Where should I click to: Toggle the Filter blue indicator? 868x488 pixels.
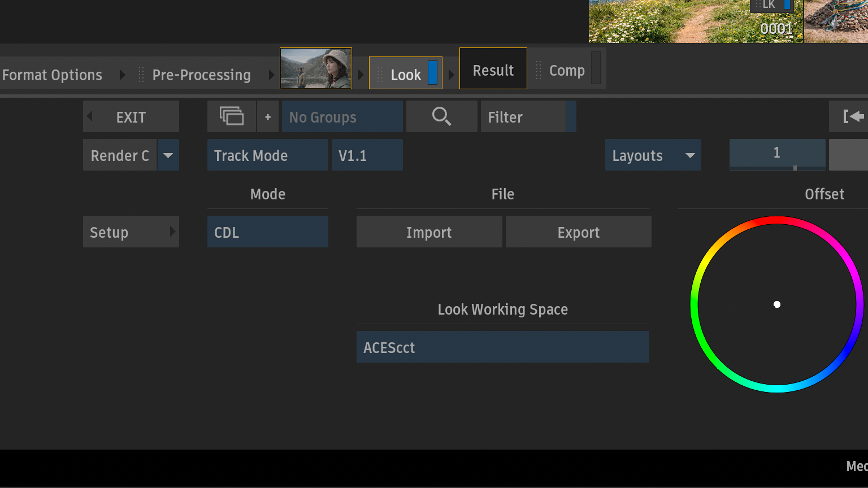[571, 117]
